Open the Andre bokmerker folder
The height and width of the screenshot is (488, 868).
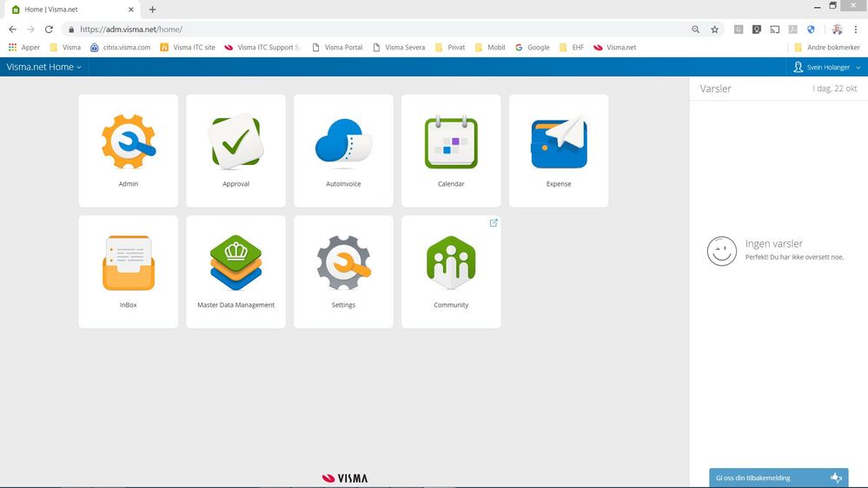[x=827, y=48]
